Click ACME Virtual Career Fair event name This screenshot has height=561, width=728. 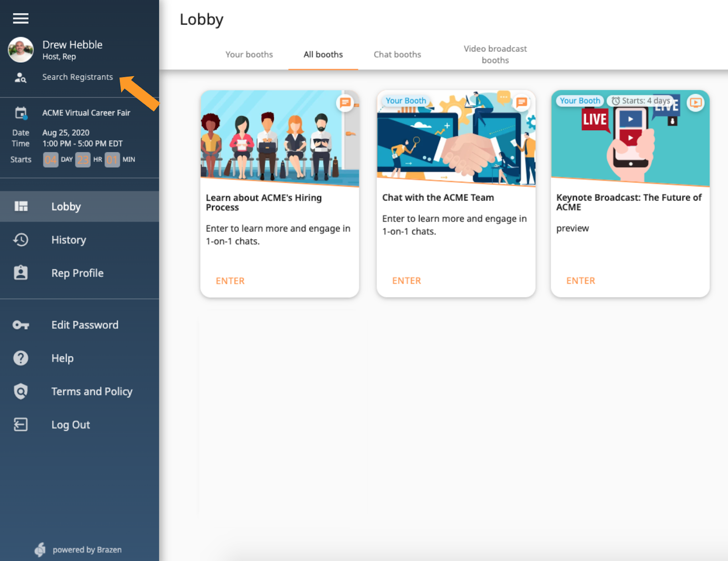pos(86,113)
